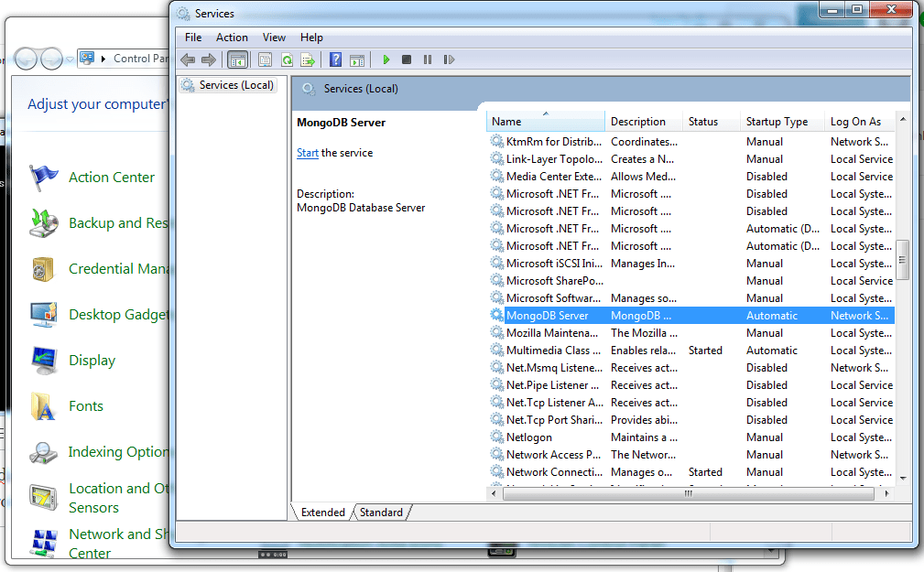
Task: Sort services by Startup Type column
Action: (x=777, y=122)
